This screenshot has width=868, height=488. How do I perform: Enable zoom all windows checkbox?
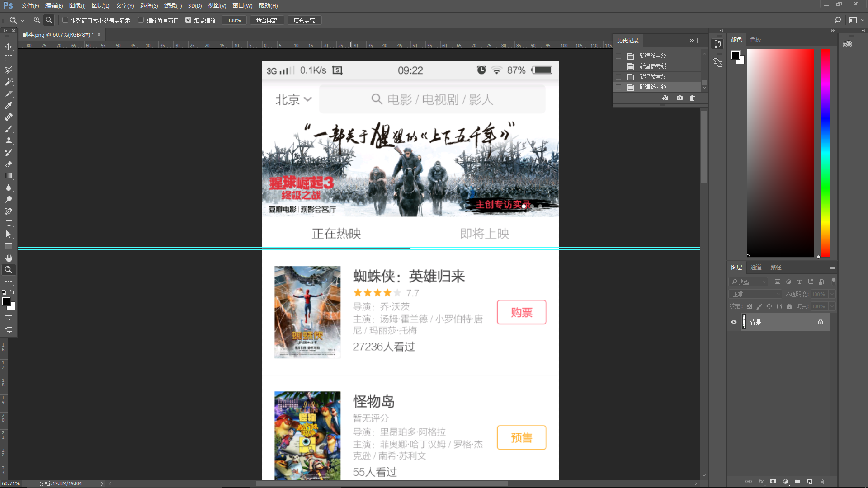pyautogui.click(x=141, y=20)
